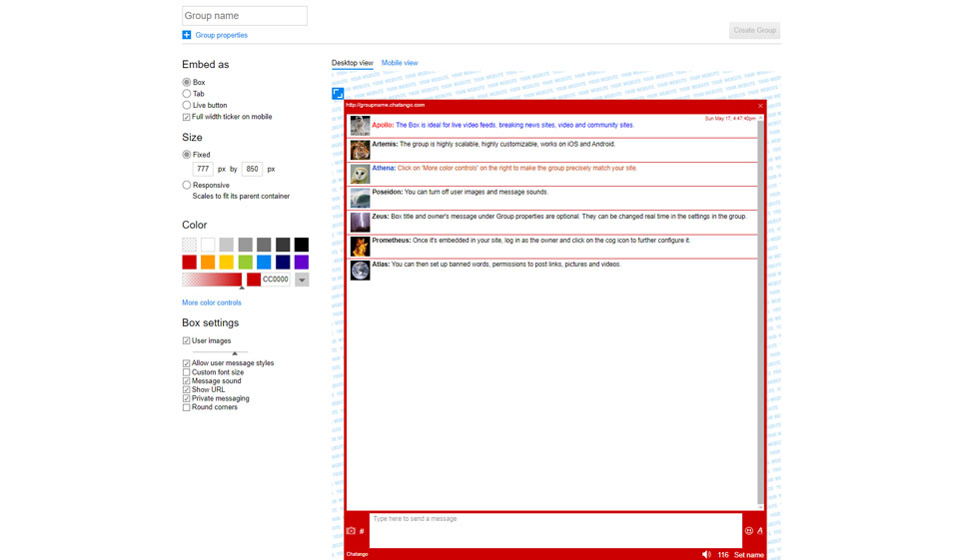959x560 pixels.
Task: Click the Create Group button
Action: click(754, 31)
